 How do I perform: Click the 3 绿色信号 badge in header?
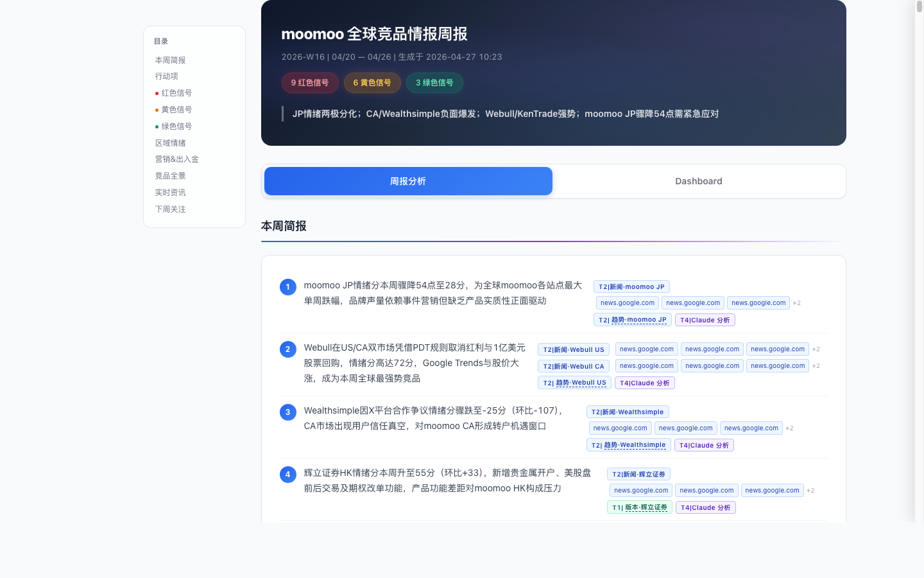tap(434, 83)
